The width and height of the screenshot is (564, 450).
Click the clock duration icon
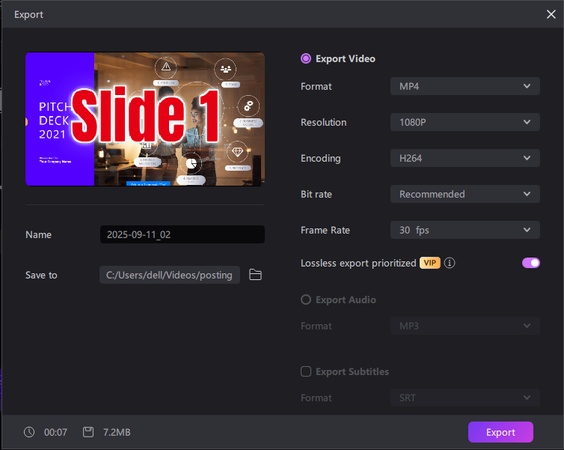(x=29, y=432)
